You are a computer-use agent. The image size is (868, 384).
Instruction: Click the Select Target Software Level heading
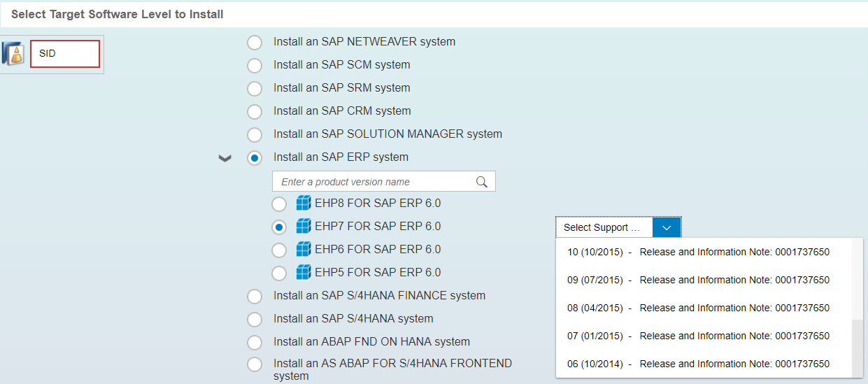(x=118, y=14)
